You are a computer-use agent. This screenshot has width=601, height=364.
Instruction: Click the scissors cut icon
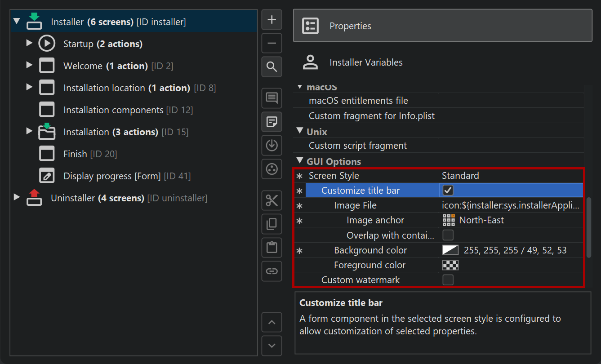pos(272,200)
